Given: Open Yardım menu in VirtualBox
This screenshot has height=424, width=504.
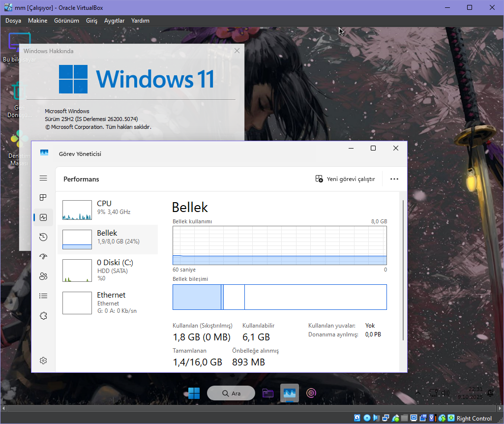Looking at the screenshot, I should [x=140, y=21].
